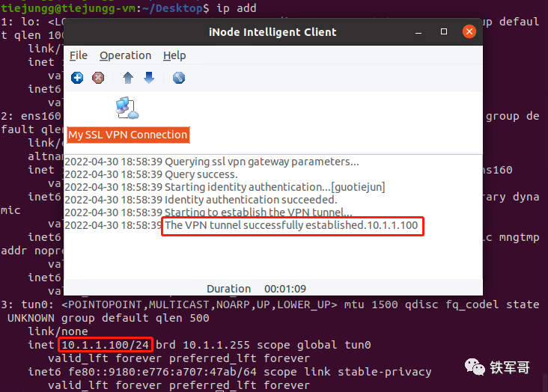This screenshot has width=548, height=392.
Task: Click the blue wrench properties icon
Action: [179, 78]
